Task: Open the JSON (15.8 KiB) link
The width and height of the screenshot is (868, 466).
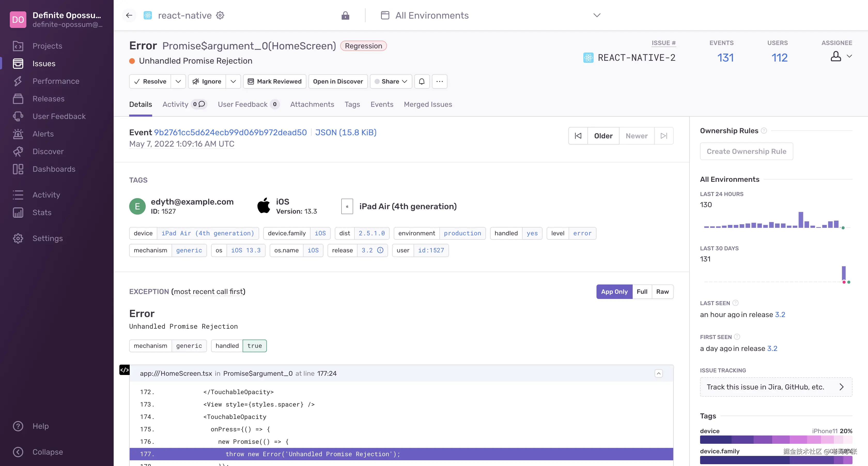Action: [345, 132]
